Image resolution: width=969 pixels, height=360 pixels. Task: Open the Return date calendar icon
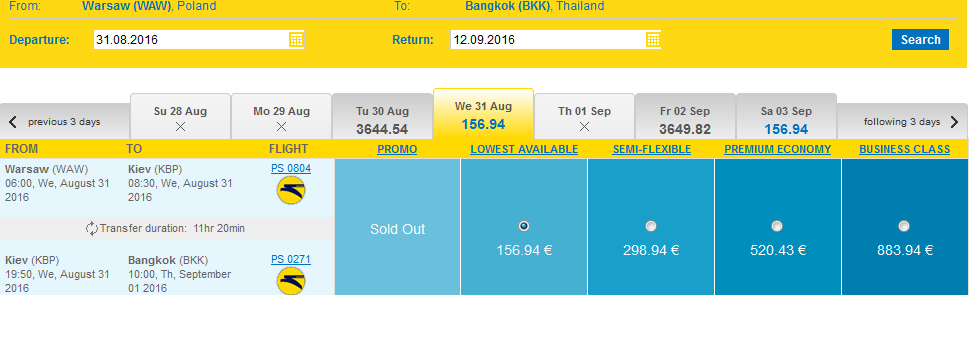(653, 40)
